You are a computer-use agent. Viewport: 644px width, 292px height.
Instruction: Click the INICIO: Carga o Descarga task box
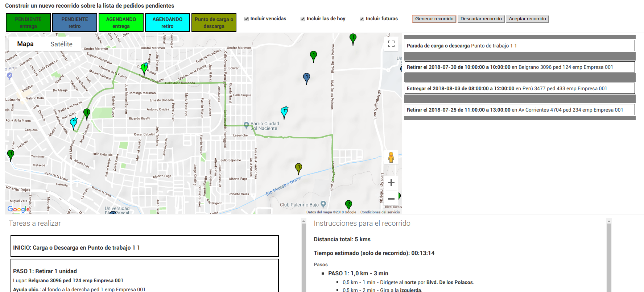[145, 246]
